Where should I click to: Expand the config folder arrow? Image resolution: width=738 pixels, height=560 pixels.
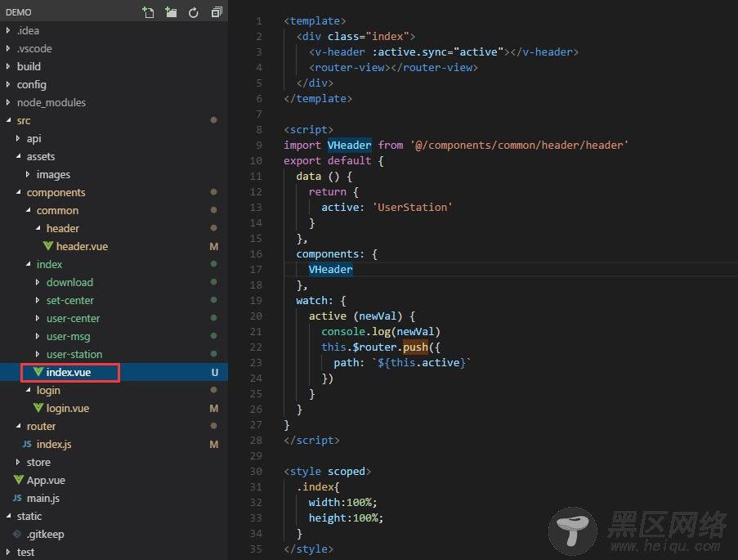click(x=8, y=84)
